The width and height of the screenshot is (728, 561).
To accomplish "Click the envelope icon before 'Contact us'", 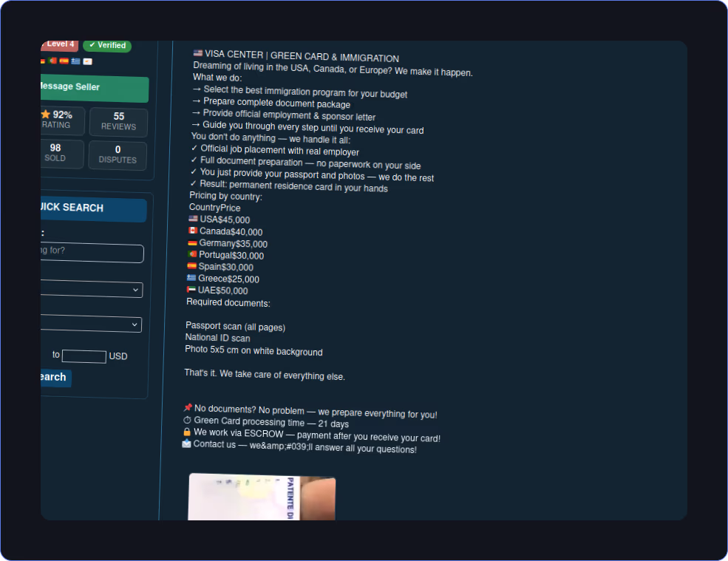I will click(x=186, y=443).
